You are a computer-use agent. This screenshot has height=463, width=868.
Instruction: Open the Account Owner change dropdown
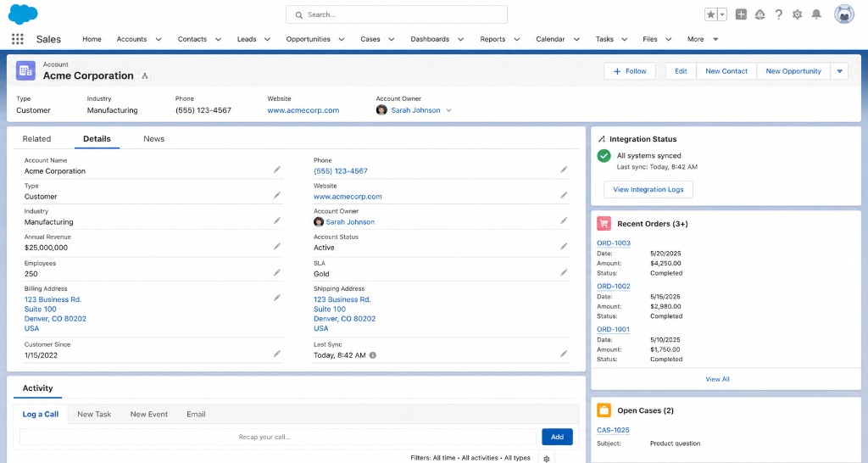(x=449, y=110)
